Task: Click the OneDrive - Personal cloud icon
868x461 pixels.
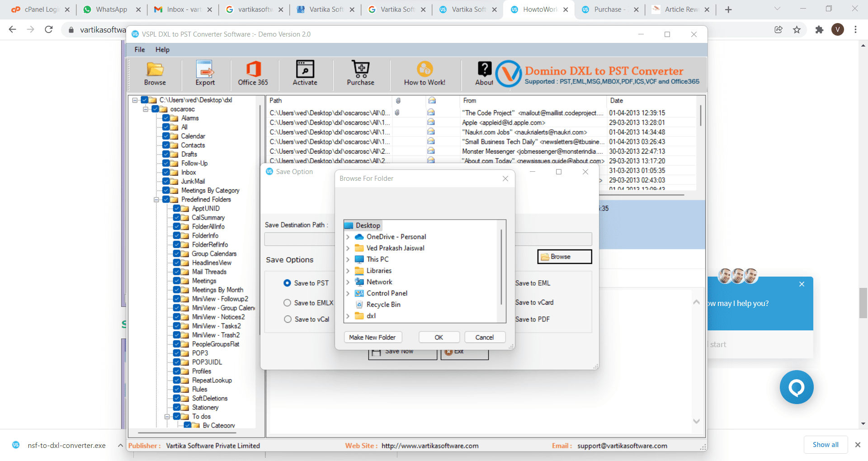Action: 359,237
